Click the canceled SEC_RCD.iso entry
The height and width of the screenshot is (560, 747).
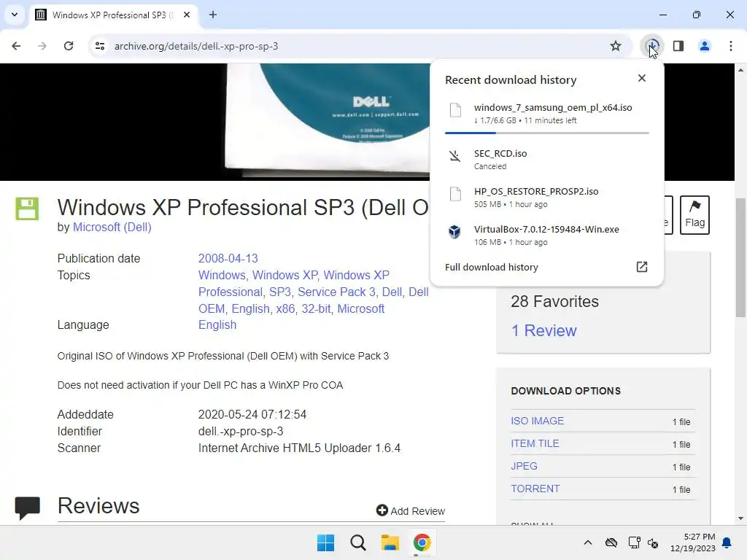click(547, 159)
